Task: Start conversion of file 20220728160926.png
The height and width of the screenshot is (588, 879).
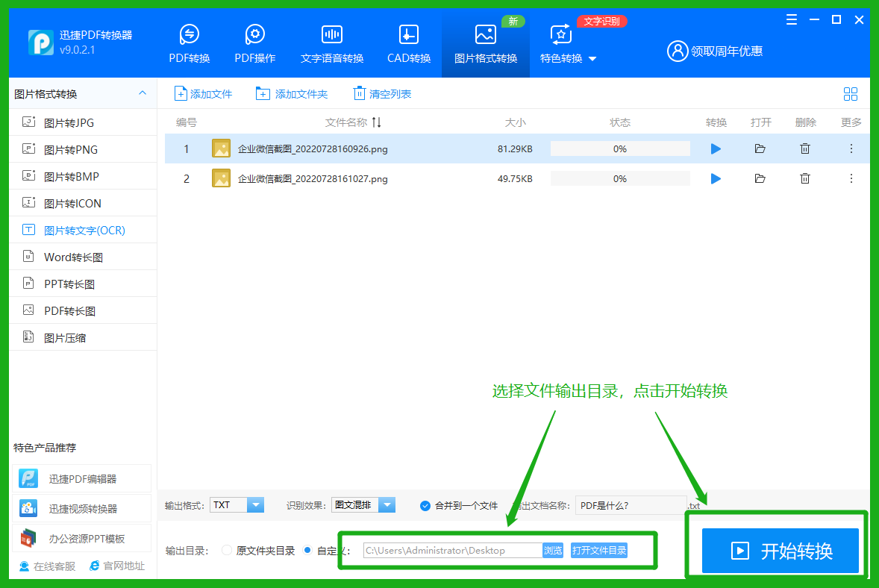Action: click(716, 148)
